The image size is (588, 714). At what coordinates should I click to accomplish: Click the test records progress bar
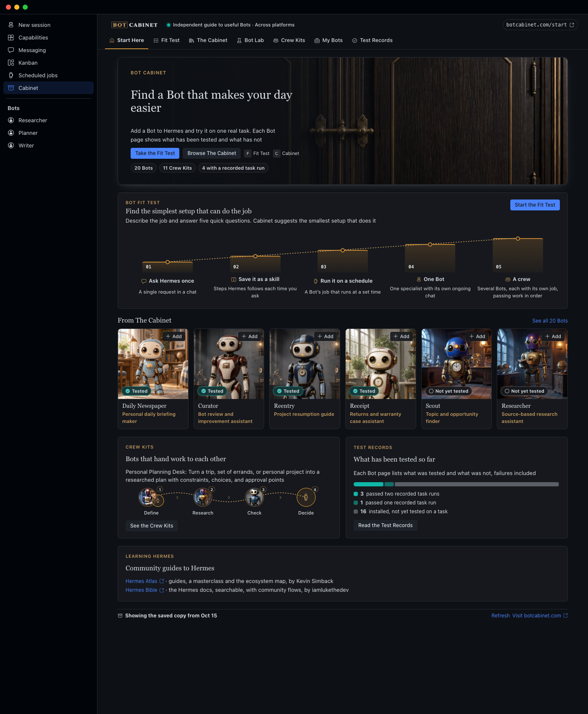tap(456, 484)
